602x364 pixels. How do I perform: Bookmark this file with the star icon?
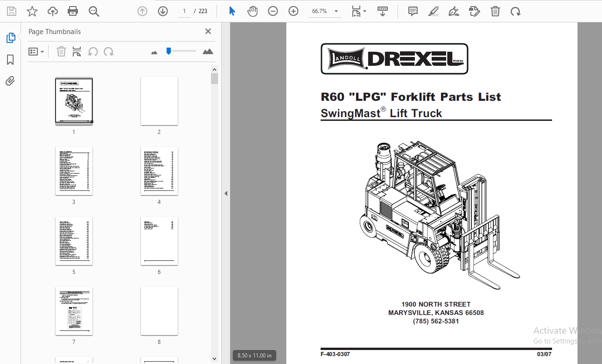coord(32,11)
